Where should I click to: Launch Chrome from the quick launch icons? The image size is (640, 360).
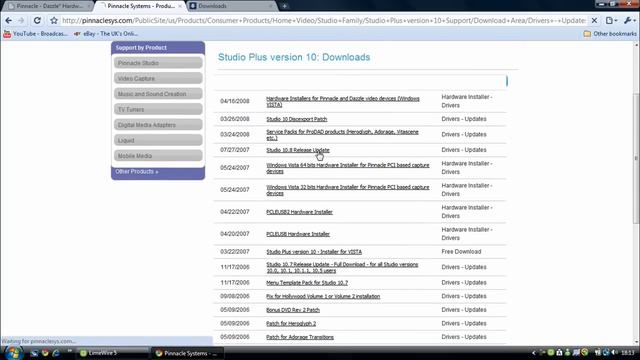(x=45, y=353)
